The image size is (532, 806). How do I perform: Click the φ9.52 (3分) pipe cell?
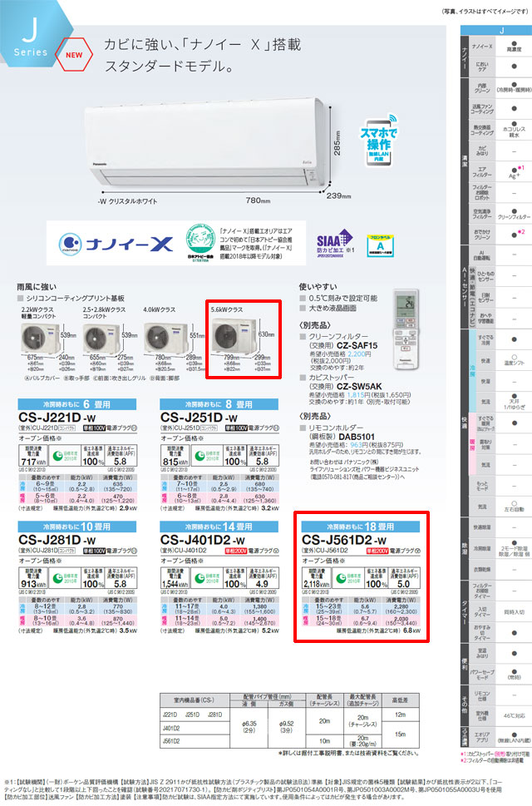coord(287,726)
